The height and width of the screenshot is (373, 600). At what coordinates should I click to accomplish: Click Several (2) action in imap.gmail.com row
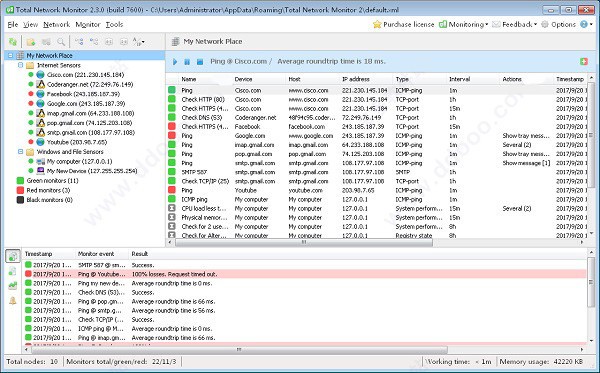[517, 145]
